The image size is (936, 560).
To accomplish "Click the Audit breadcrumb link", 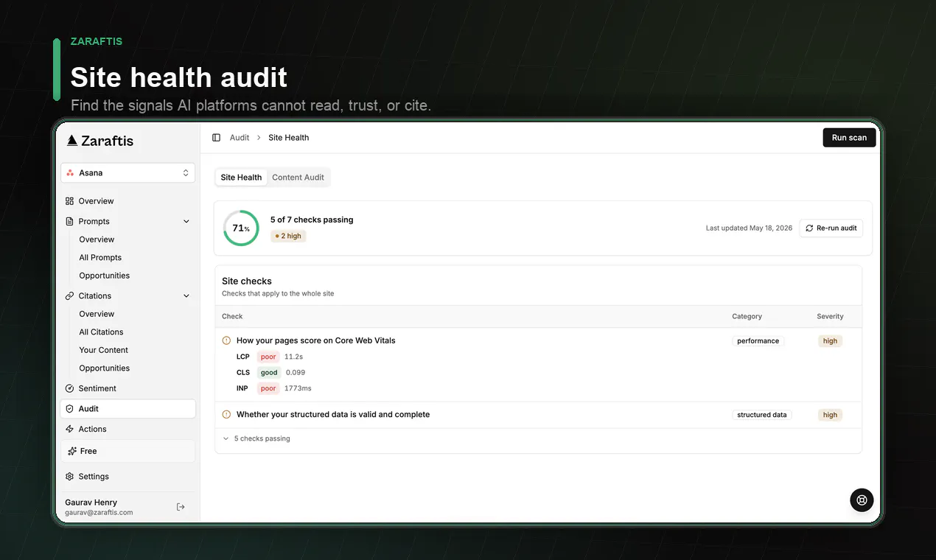I will pyautogui.click(x=240, y=138).
